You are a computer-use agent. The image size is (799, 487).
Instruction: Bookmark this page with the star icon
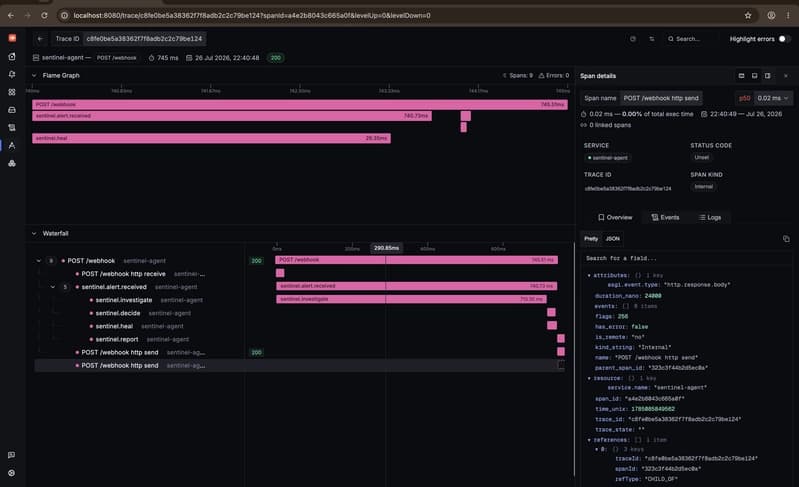pos(748,15)
